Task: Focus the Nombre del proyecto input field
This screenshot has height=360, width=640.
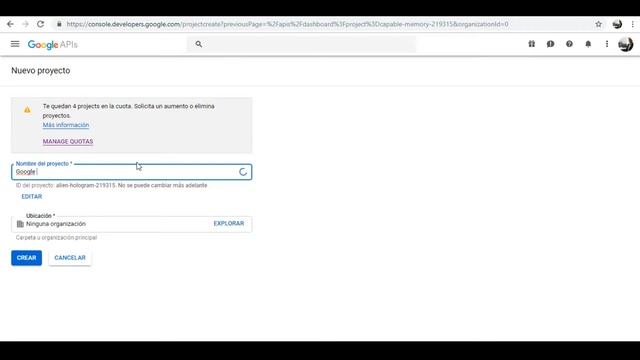Action: [x=131, y=172]
